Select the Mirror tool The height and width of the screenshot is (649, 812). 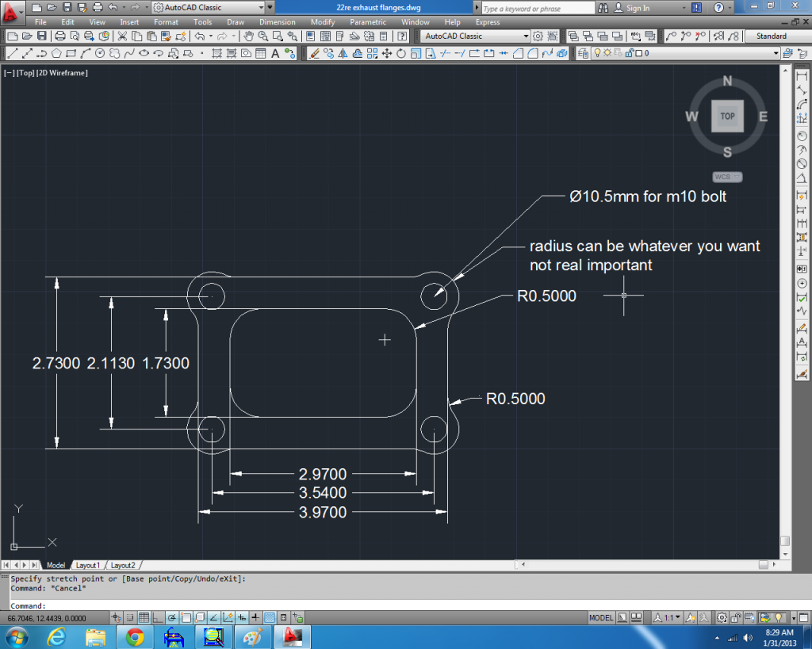(343, 53)
